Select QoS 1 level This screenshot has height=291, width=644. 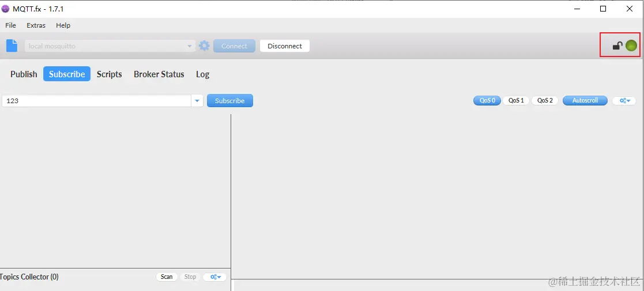click(516, 101)
